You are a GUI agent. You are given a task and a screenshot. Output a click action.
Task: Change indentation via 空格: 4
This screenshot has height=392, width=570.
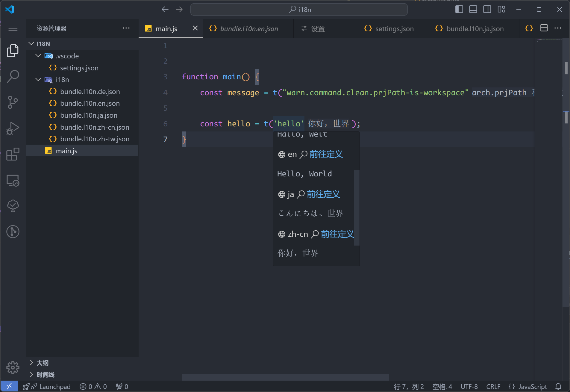coord(442,387)
